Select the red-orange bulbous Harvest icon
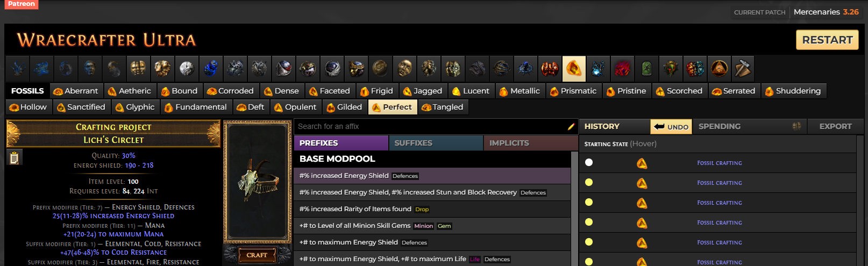The height and width of the screenshot is (266, 868). 550,68
